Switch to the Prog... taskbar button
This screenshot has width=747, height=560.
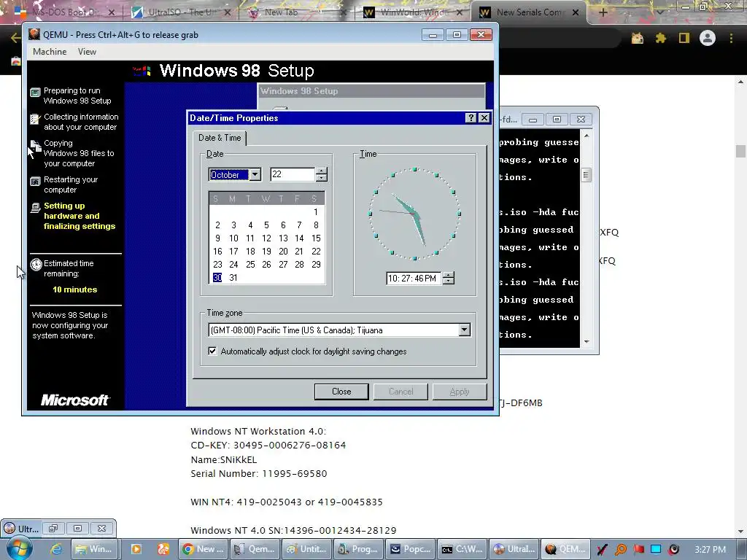coord(358,549)
